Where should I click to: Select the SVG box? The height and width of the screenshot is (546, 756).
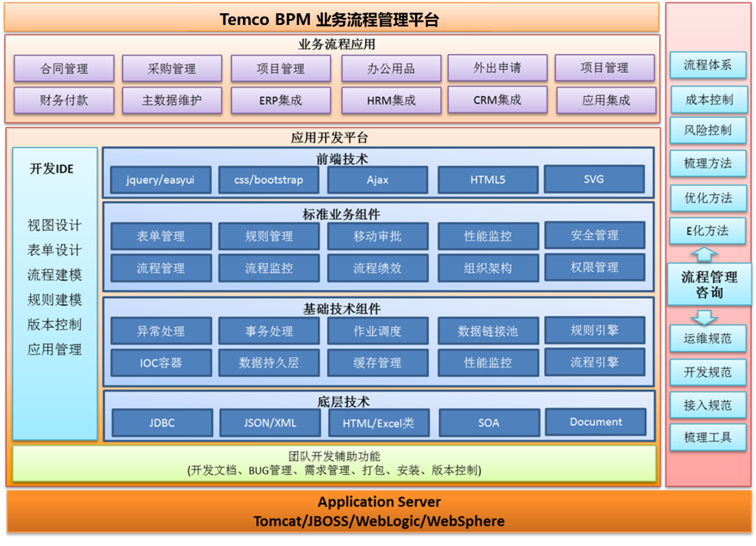(594, 179)
